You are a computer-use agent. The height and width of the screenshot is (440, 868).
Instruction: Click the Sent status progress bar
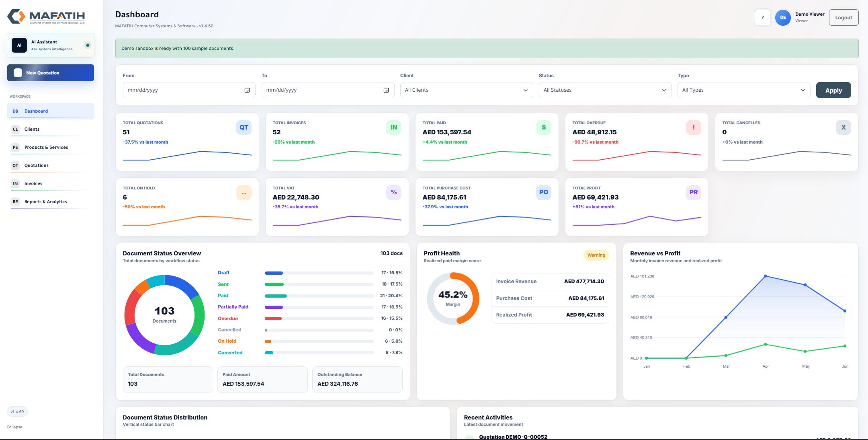click(x=319, y=284)
